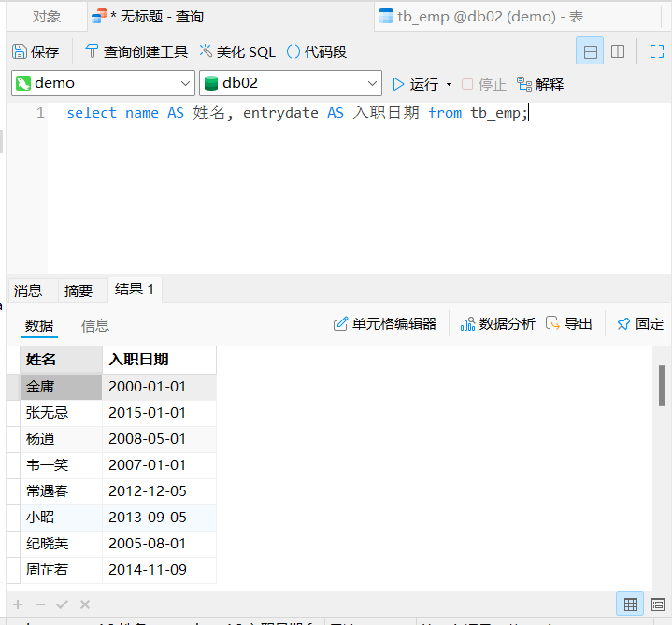672x625 pixels.
Task: Click the results vertical scrollbar
Action: point(662,386)
